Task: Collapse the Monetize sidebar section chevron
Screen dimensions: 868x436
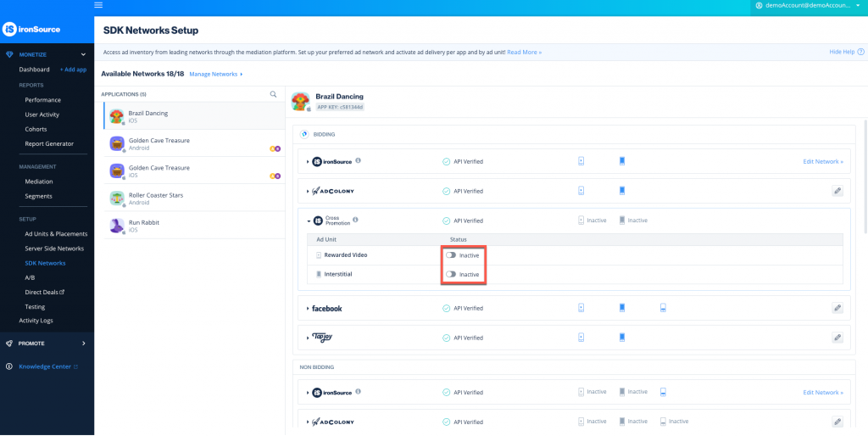Action: click(84, 54)
